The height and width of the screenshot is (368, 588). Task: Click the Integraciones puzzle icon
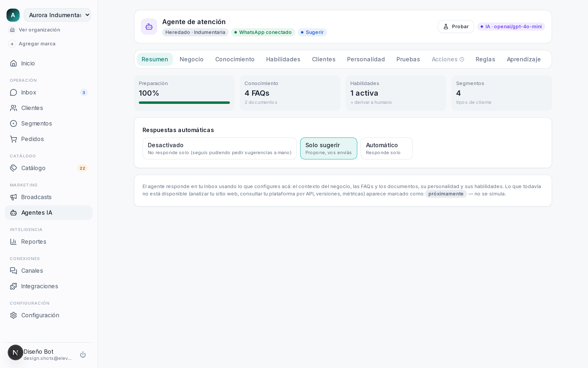pyautogui.click(x=14, y=286)
